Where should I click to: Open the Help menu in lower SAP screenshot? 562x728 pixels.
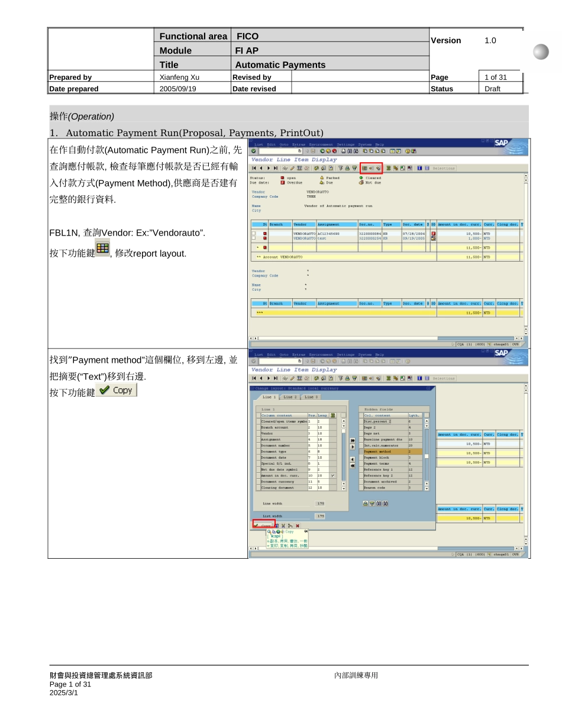(x=380, y=354)
